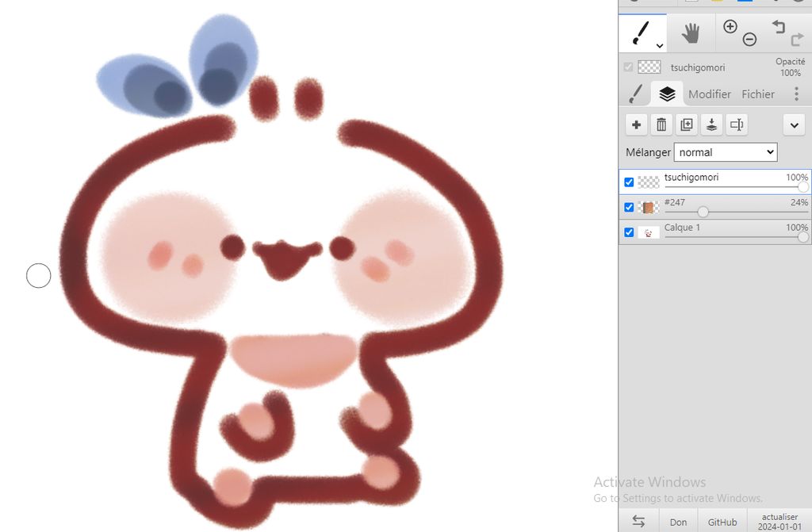812x532 pixels.
Task: Click the 24% opacity value
Action: [x=799, y=202]
